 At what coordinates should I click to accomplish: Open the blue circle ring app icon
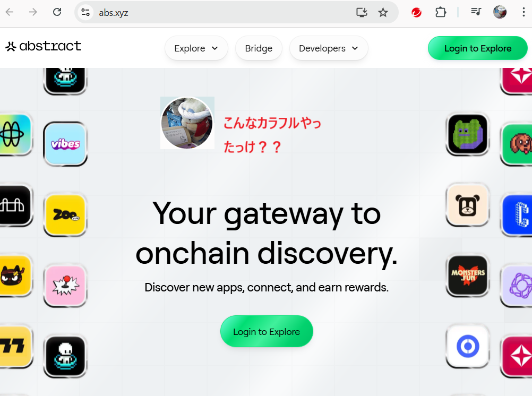[x=468, y=347]
